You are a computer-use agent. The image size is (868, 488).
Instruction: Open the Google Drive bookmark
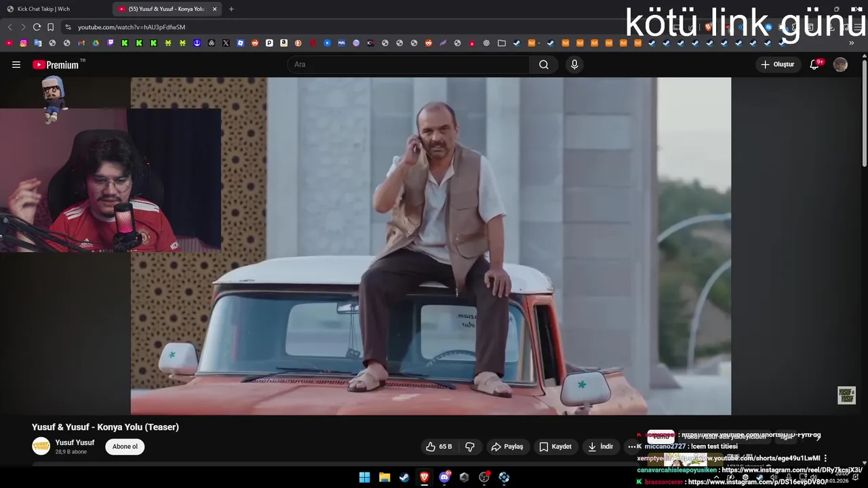(x=96, y=43)
